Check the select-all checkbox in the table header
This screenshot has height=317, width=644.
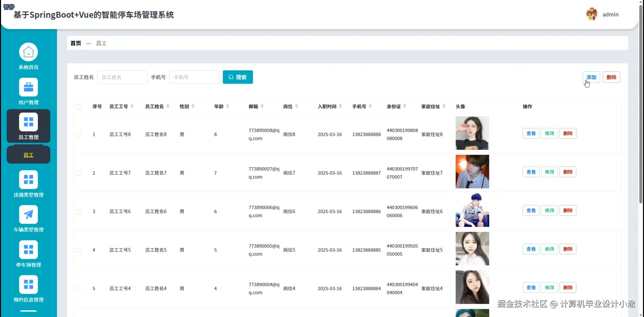[x=78, y=107]
